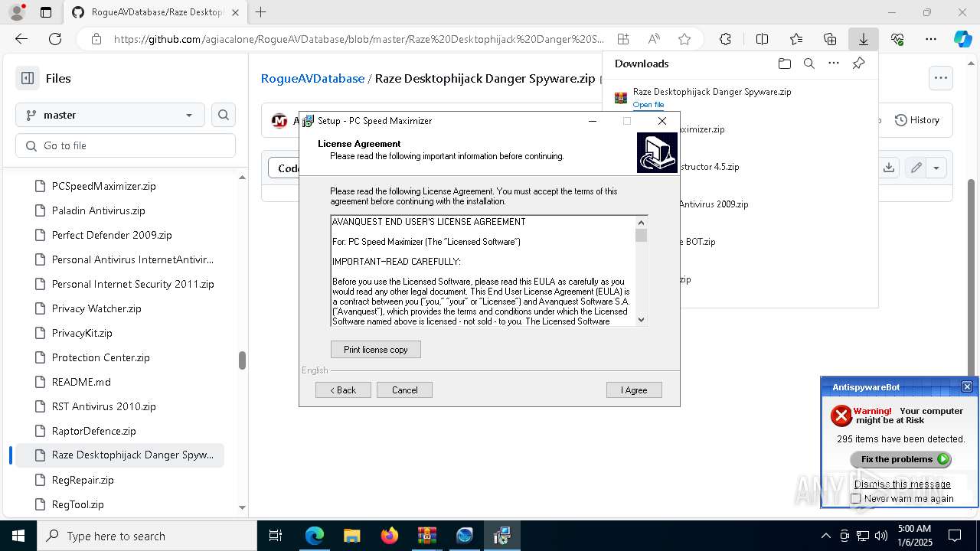The height and width of the screenshot is (551, 980).
Task: Open the Copilot sidebar icon
Action: point(962,39)
